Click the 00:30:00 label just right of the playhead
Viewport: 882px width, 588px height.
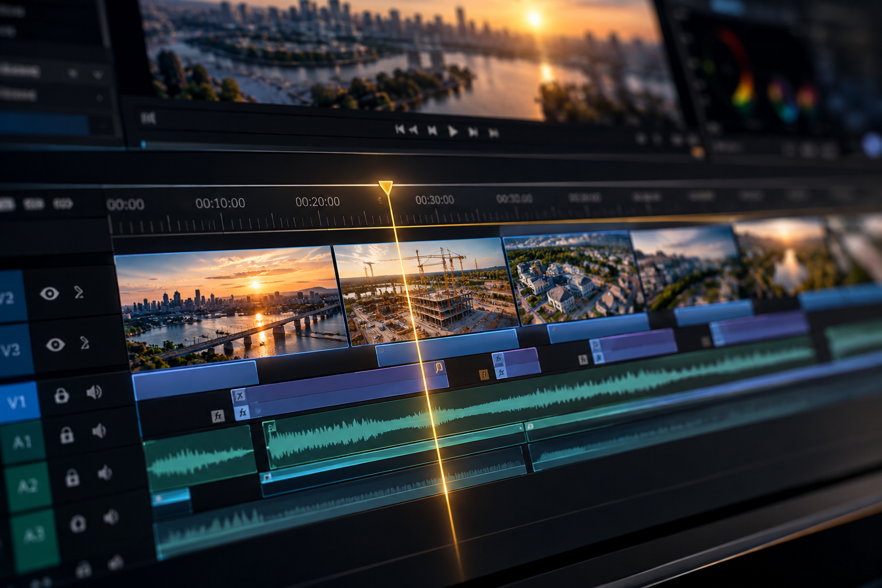[435, 200]
